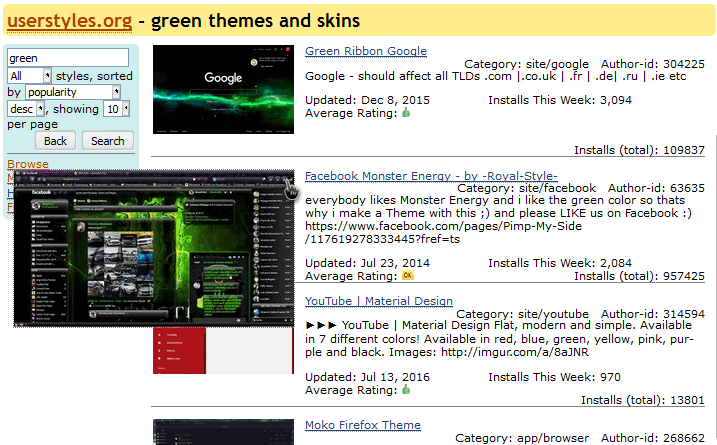
Task: Click 'Category: app/browser' text
Action: pyautogui.click(x=522, y=438)
